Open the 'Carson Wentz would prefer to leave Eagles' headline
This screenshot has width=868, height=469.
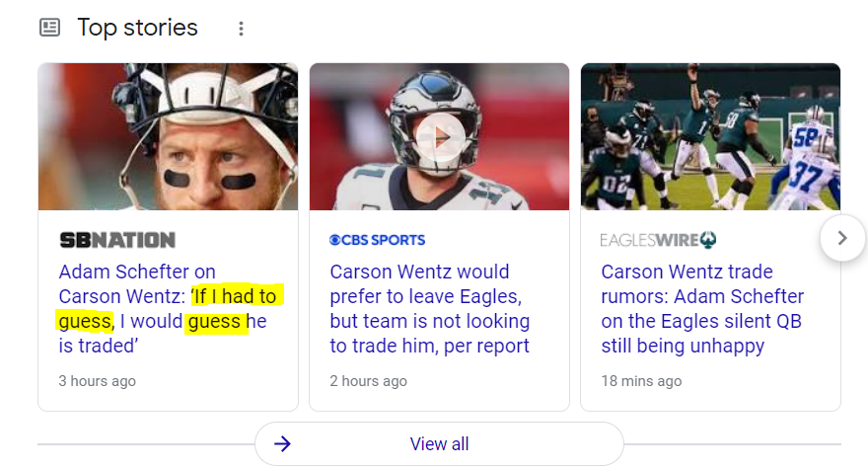point(429,308)
